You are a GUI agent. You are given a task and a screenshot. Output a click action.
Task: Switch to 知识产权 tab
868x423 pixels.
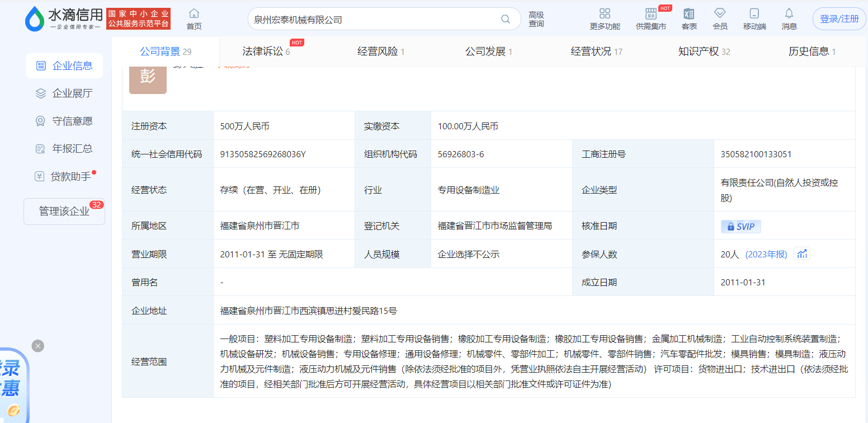coord(704,51)
